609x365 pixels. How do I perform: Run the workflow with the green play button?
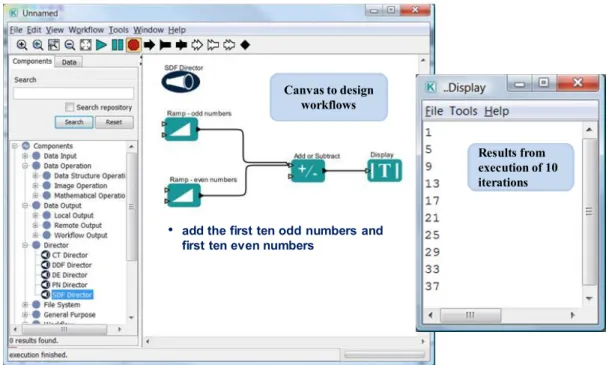pyautogui.click(x=101, y=45)
